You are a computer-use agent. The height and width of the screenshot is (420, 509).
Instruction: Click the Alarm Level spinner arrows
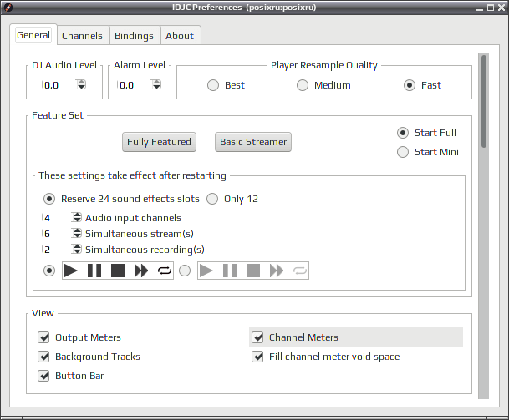156,84
